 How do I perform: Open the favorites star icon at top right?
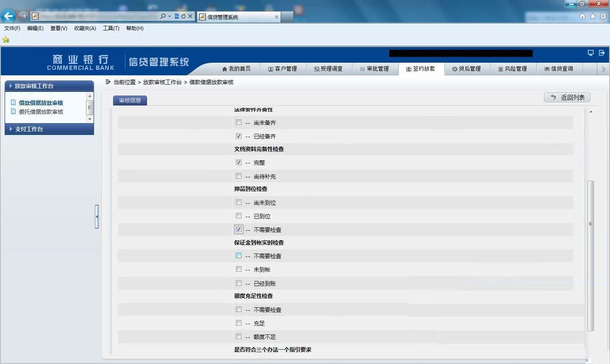593,16
